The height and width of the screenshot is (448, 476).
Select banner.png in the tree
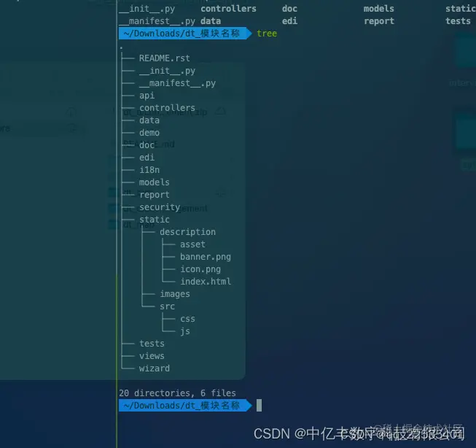pos(206,257)
